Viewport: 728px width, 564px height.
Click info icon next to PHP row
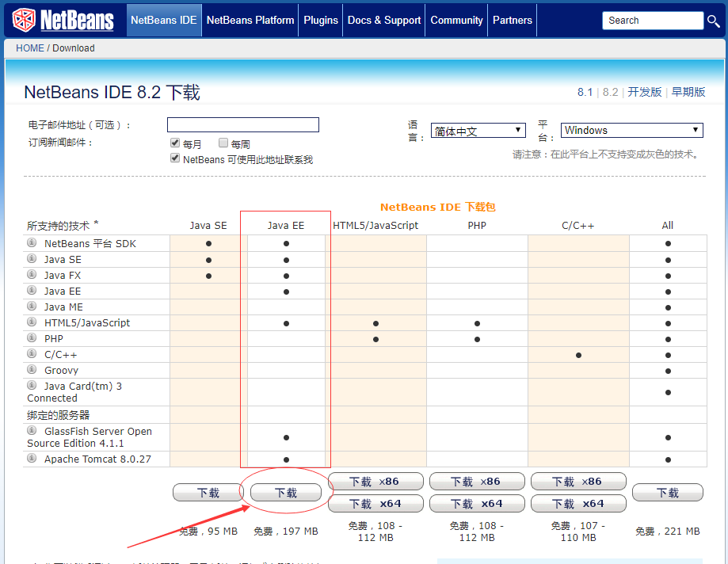[x=32, y=337]
